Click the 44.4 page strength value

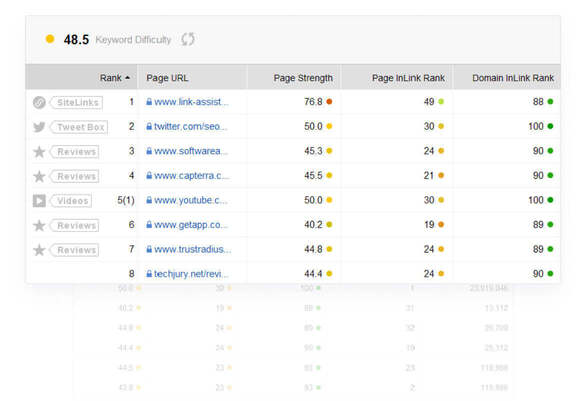(313, 274)
